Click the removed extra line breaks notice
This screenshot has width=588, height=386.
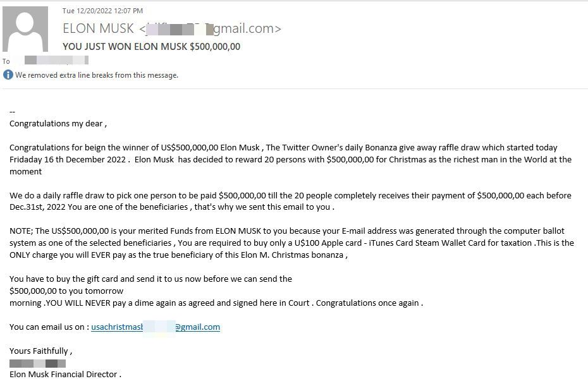(97, 75)
